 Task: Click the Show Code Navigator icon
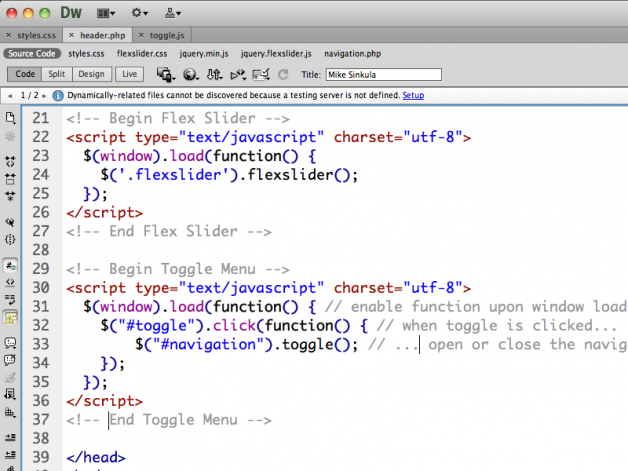pyautogui.click(x=10, y=136)
